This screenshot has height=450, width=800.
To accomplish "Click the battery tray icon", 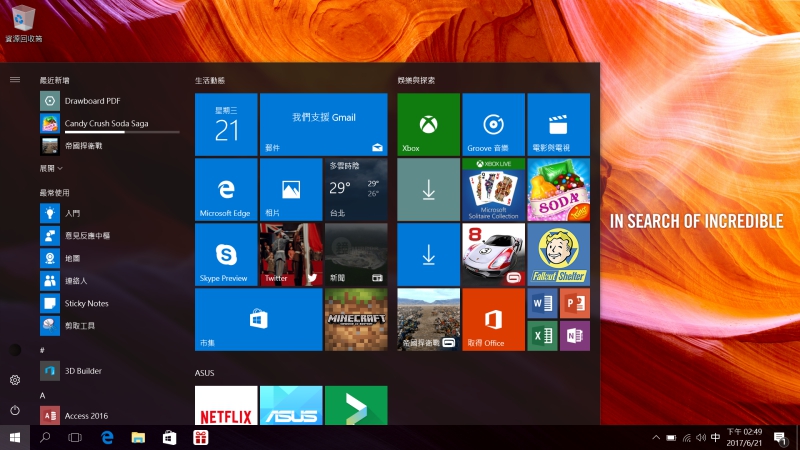I will [671, 438].
